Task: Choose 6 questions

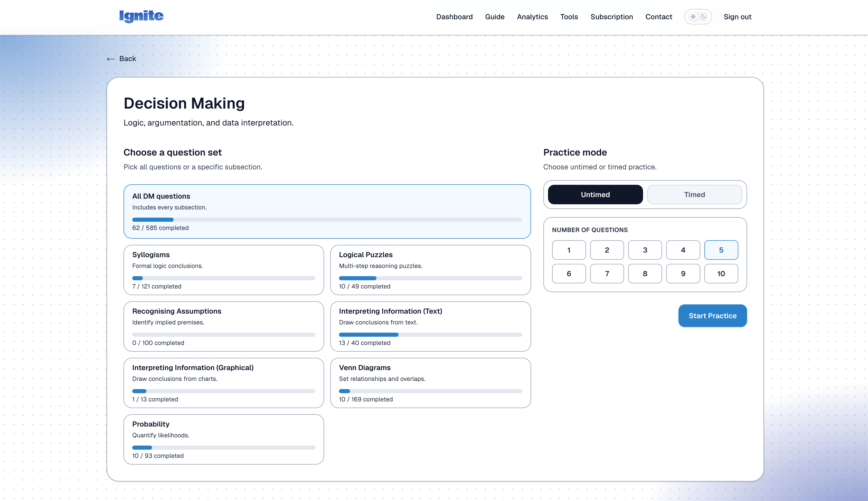Action: 569,274
